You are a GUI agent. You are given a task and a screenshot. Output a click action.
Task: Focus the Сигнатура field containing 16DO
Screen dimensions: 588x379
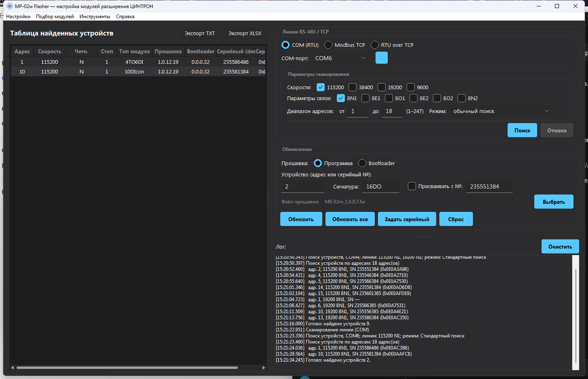381,187
